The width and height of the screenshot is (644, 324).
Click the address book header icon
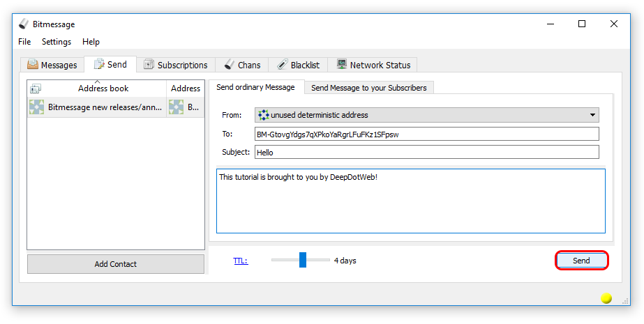tap(36, 88)
